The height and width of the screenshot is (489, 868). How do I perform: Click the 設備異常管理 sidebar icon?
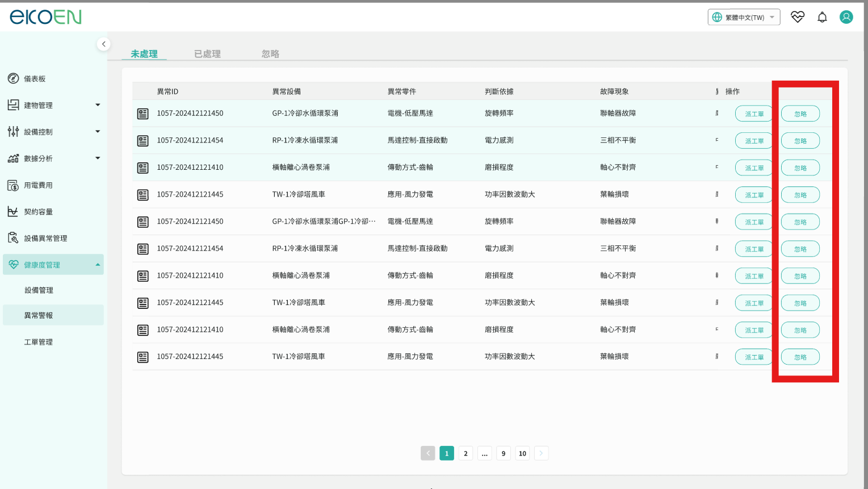(13, 238)
